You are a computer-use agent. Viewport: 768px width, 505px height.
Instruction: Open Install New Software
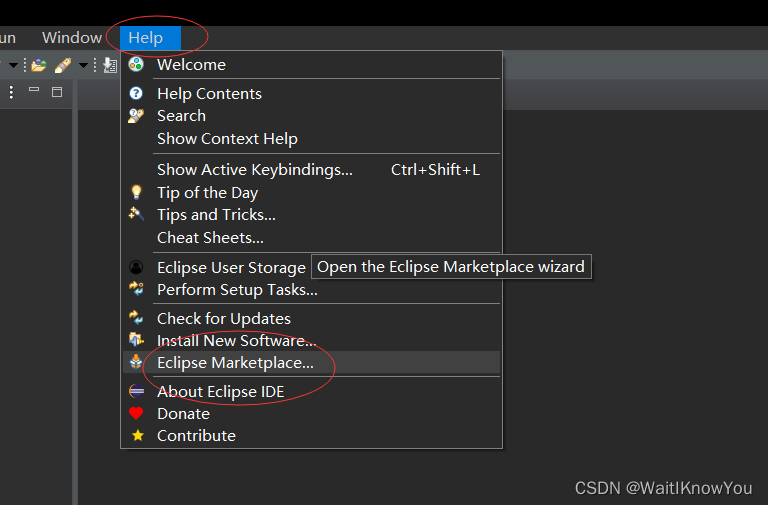pyautogui.click(x=312, y=340)
